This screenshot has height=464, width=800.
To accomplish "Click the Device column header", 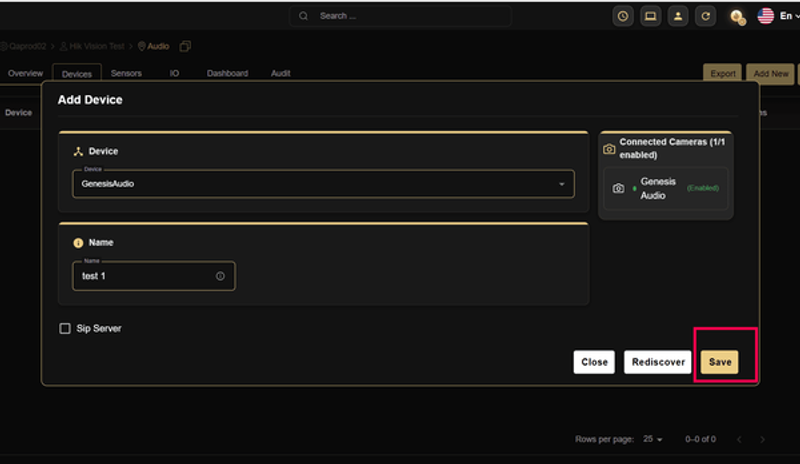I will coord(18,113).
